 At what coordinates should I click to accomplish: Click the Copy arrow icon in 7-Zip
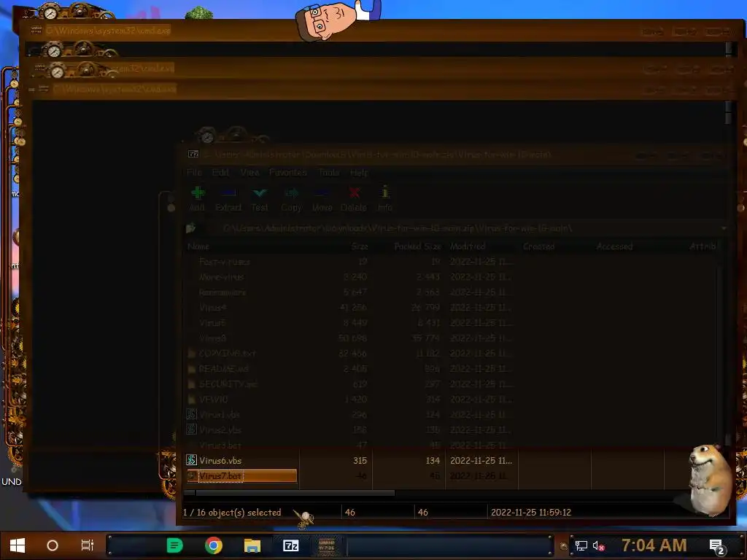point(291,193)
